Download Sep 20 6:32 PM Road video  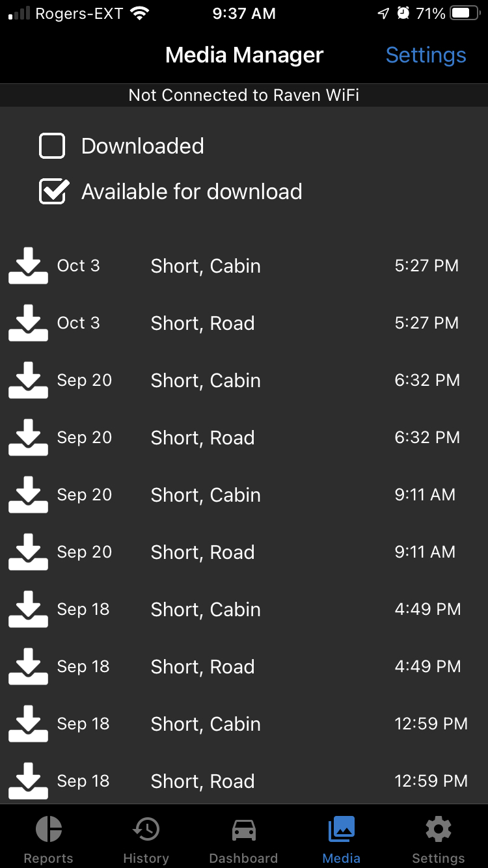(x=28, y=438)
